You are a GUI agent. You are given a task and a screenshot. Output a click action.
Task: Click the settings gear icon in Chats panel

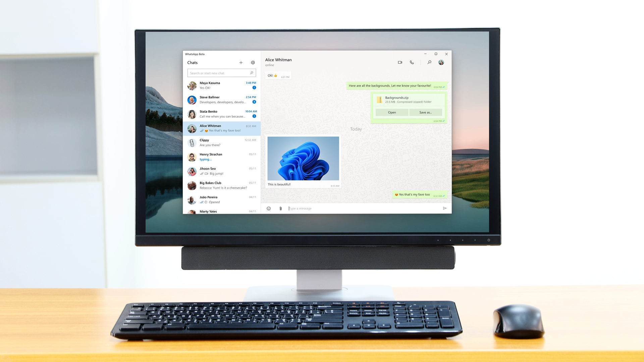click(253, 62)
